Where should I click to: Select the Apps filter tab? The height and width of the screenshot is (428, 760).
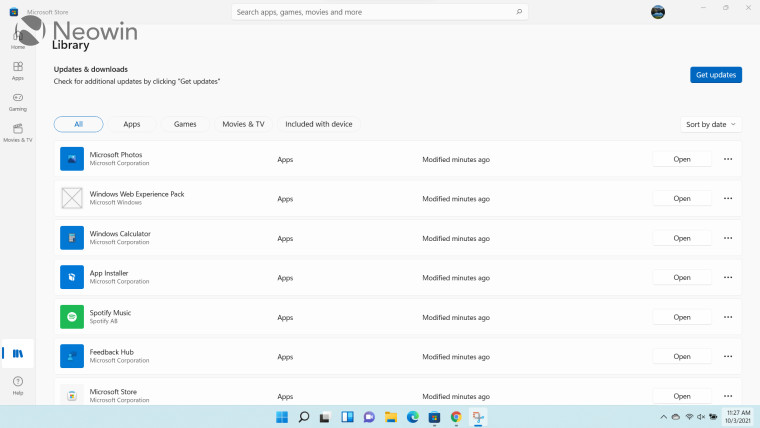point(132,124)
